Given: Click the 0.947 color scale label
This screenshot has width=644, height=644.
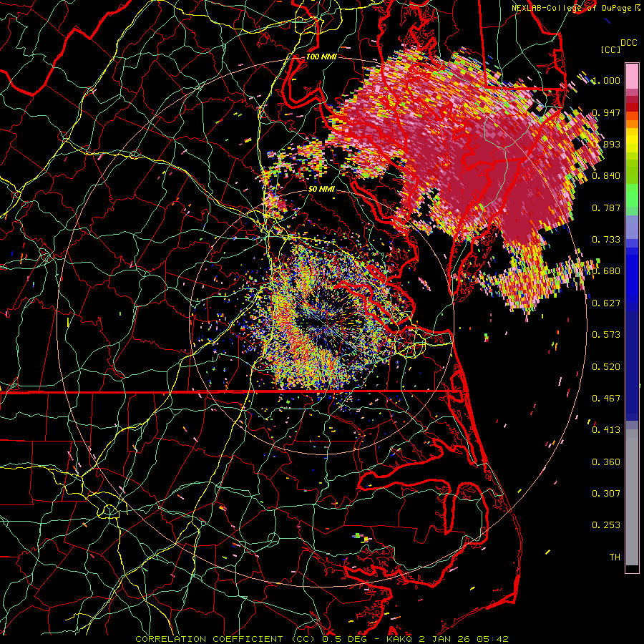Looking at the screenshot, I should click(x=606, y=112).
